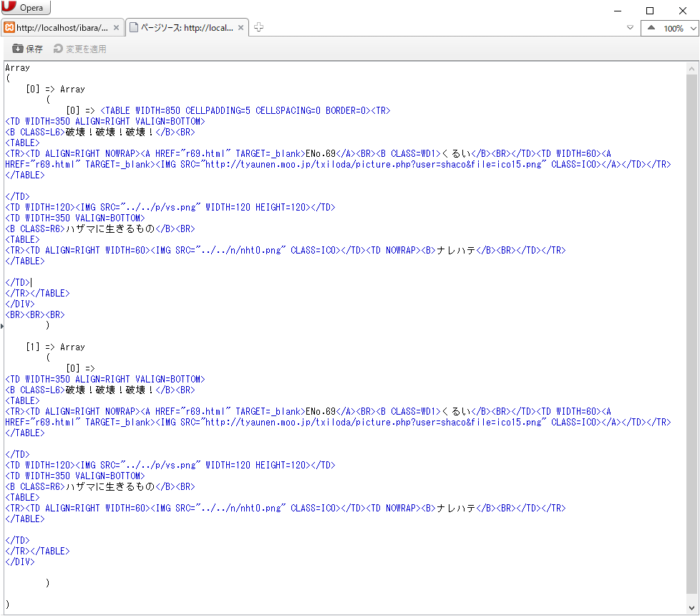The image size is (700, 616).
Task: Minimize the Opera window
Action: coord(618,11)
